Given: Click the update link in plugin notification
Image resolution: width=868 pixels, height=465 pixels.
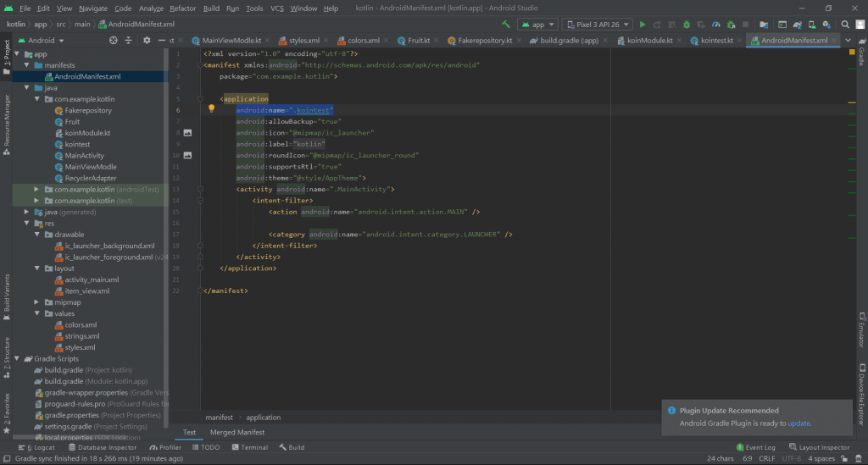Looking at the screenshot, I should click(798, 423).
